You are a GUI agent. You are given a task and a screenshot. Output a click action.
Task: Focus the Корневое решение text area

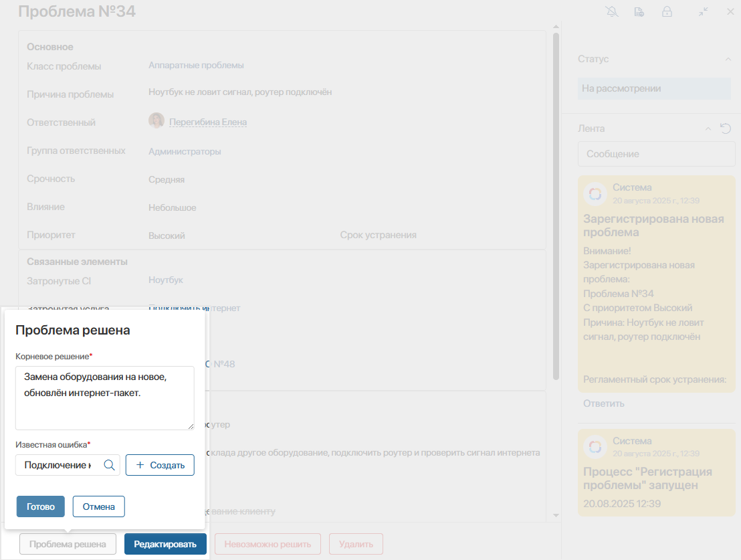[105, 398]
